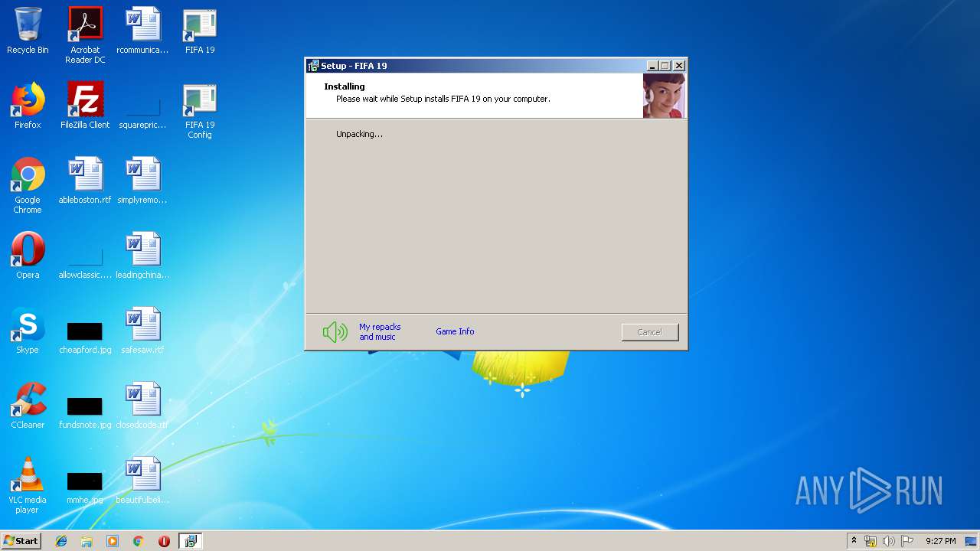Open the volume tray icon
Viewport: 980px width, 551px height.
click(889, 541)
